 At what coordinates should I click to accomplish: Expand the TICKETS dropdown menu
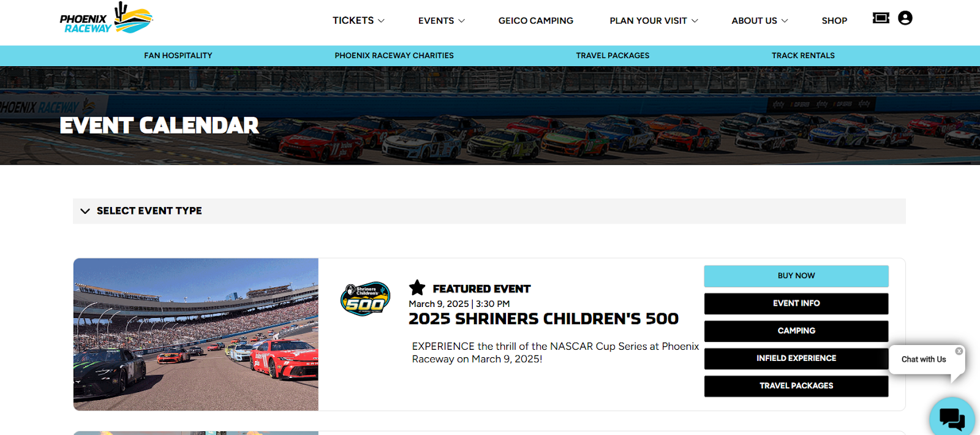pyautogui.click(x=358, y=20)
